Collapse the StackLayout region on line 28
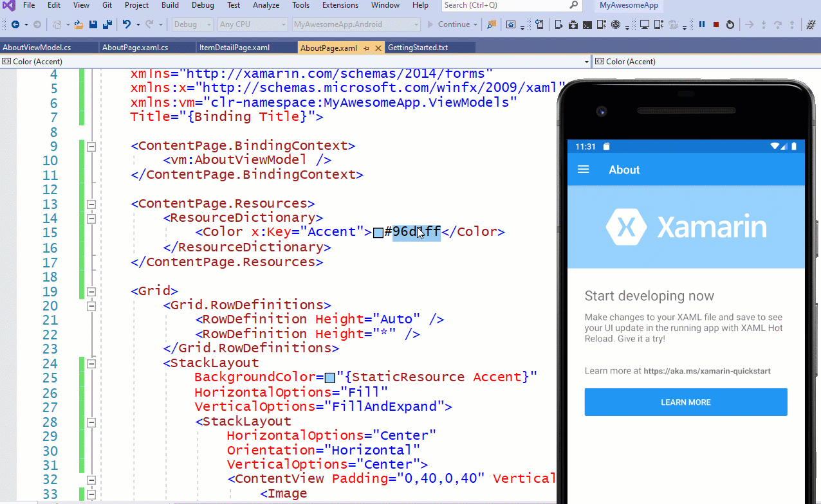821x504 pixels. pyautogui.click(x=91, y=422)
